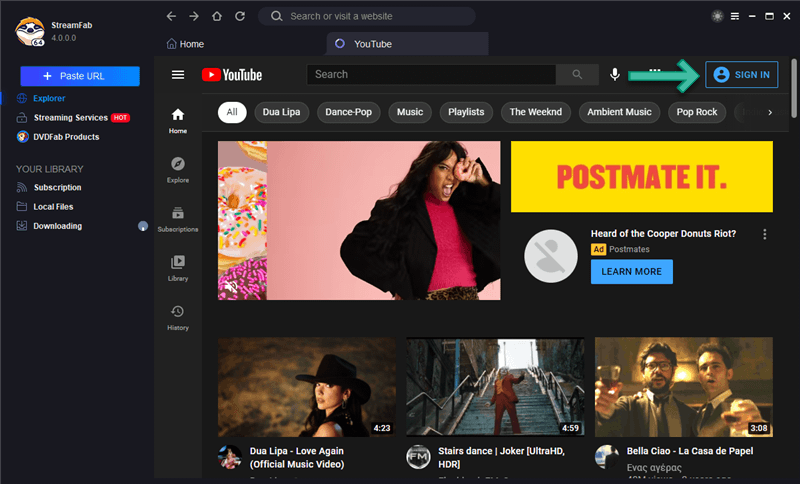Select the Music filter chip

click(x=410, y=112)
